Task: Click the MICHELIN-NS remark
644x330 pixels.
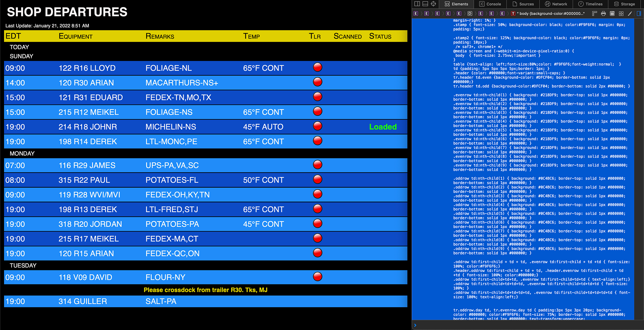Action: [171, 127]
